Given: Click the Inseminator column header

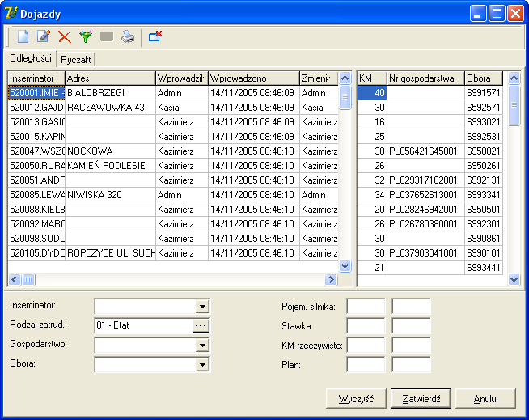Looking at the screenshot, I should click(x=36, y=78).
